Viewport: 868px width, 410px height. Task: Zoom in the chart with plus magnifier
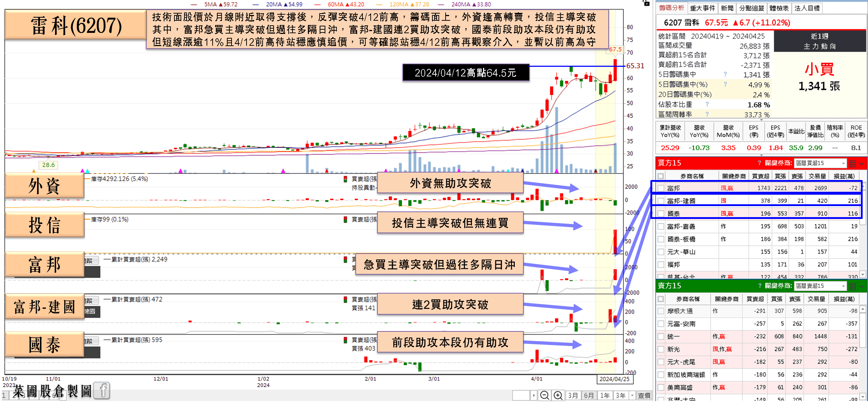558,395
